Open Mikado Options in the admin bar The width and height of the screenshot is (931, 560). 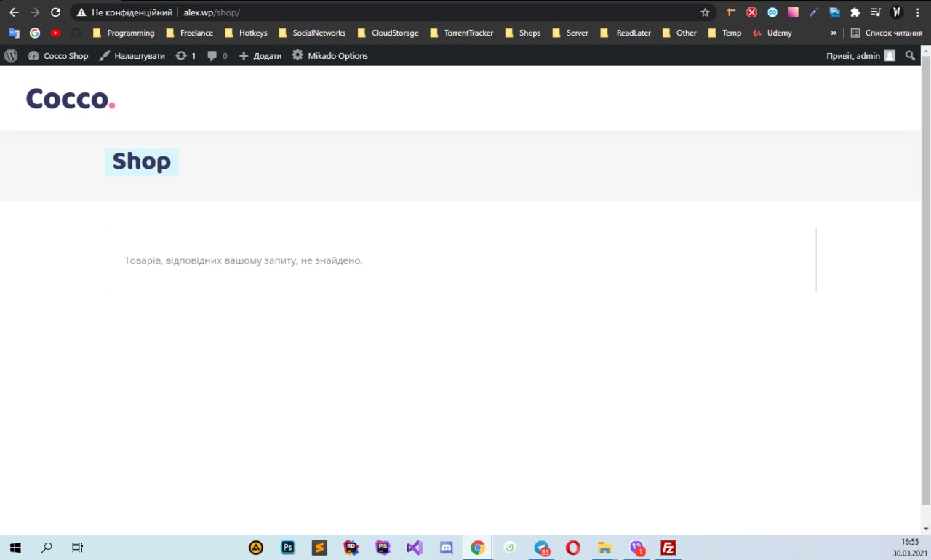pos(329,55)
